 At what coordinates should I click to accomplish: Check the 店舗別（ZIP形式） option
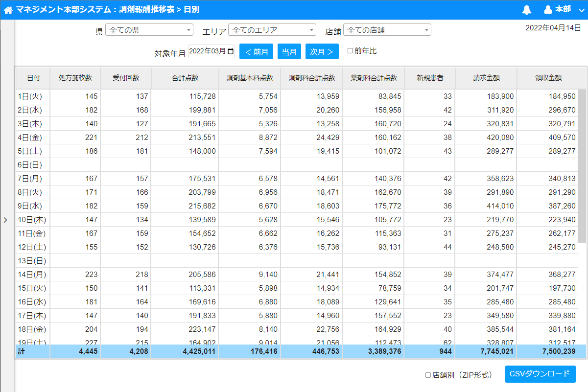point(428,375)
